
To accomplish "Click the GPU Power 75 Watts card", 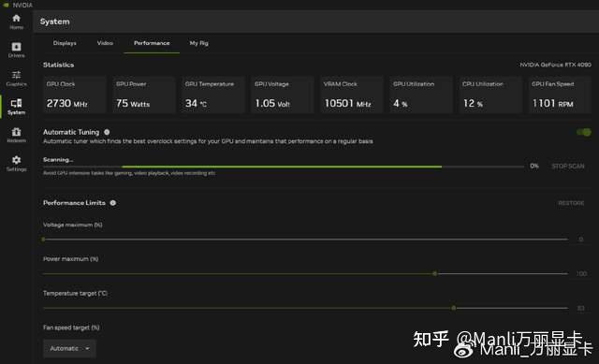I will pyautogui.click(x=144, y=95).
